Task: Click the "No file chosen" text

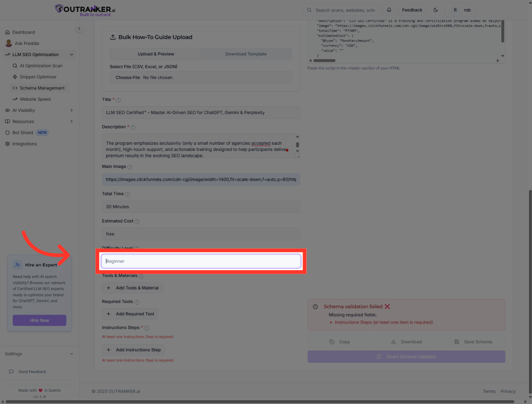Action: (x=158, y=77)
